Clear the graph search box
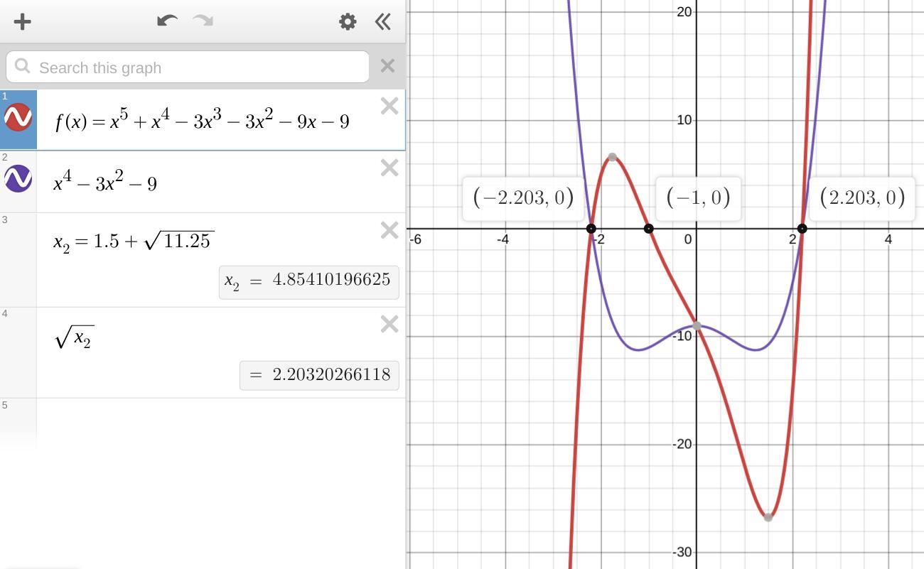The height and width of the screenshot is (569, 924). [387, 66]
